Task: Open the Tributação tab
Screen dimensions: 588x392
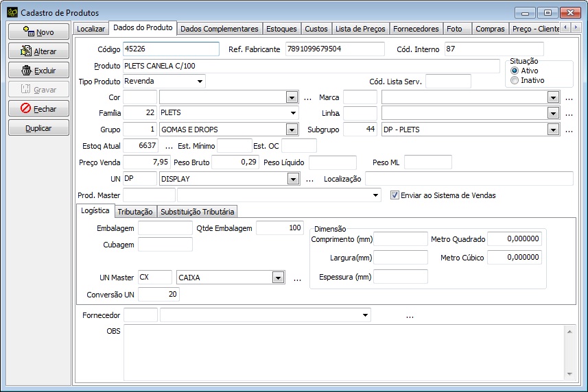Action: click(x=134, y=212)
